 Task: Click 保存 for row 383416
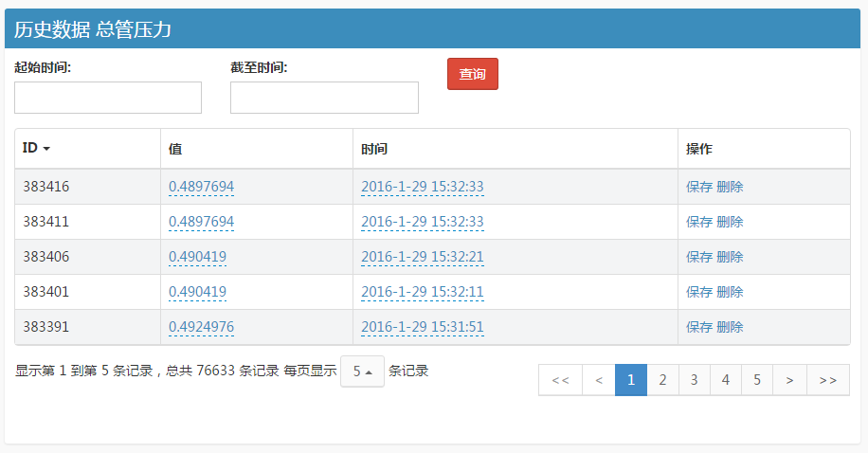coord(699,187)
